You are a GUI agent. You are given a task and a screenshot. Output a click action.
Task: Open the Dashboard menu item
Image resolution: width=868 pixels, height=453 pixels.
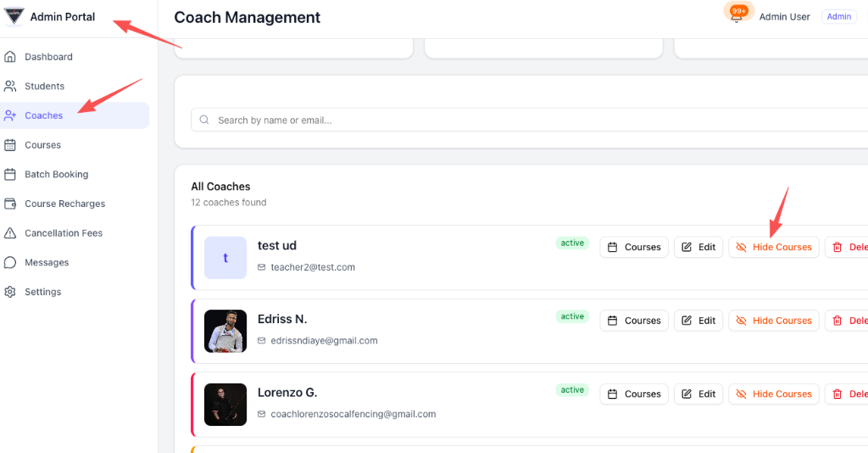[48, 57]
